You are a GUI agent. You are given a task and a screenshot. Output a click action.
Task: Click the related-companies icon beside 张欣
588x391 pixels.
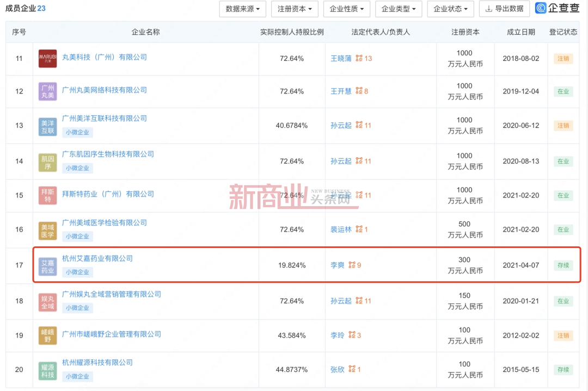tap(352, 369)
